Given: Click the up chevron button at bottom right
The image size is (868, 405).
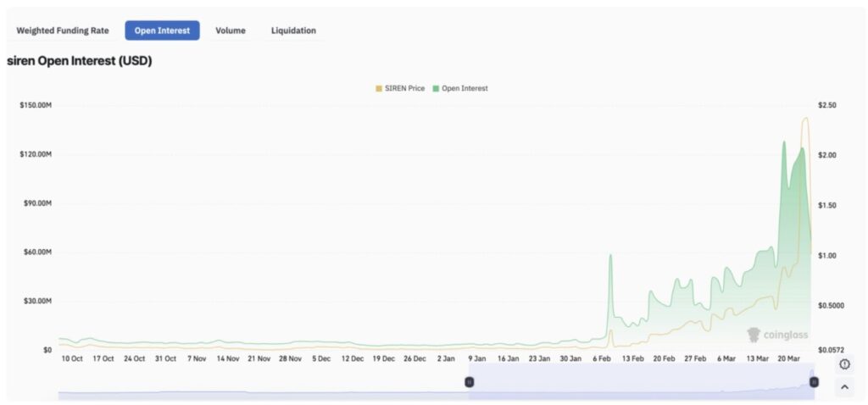Looking at the screenshot, I should (844, 387).
